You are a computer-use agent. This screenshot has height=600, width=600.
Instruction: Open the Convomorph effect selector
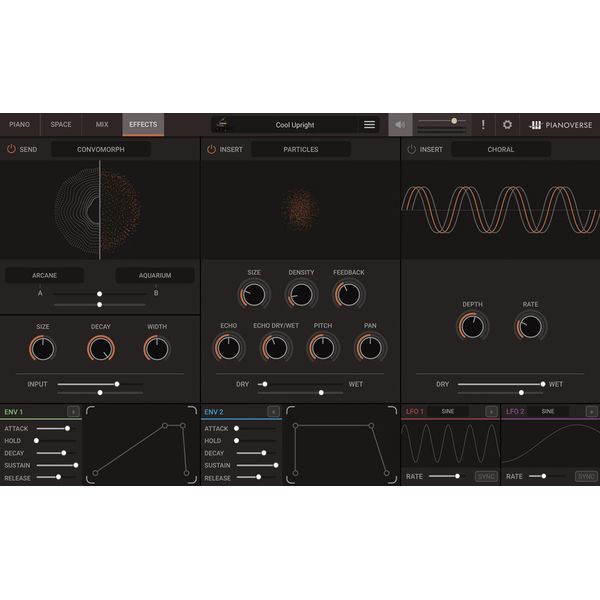point(100,149)
